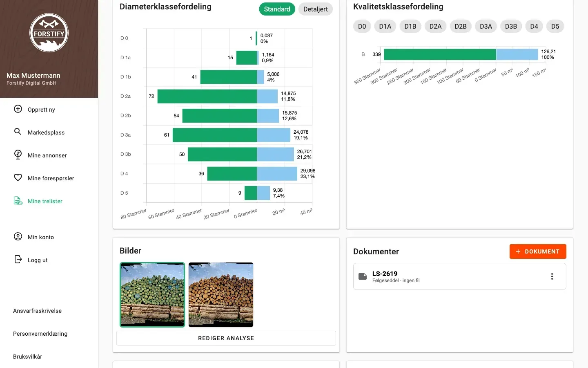Click the 29,098 value label
The image size is (588, 368).
coord(308,171)
